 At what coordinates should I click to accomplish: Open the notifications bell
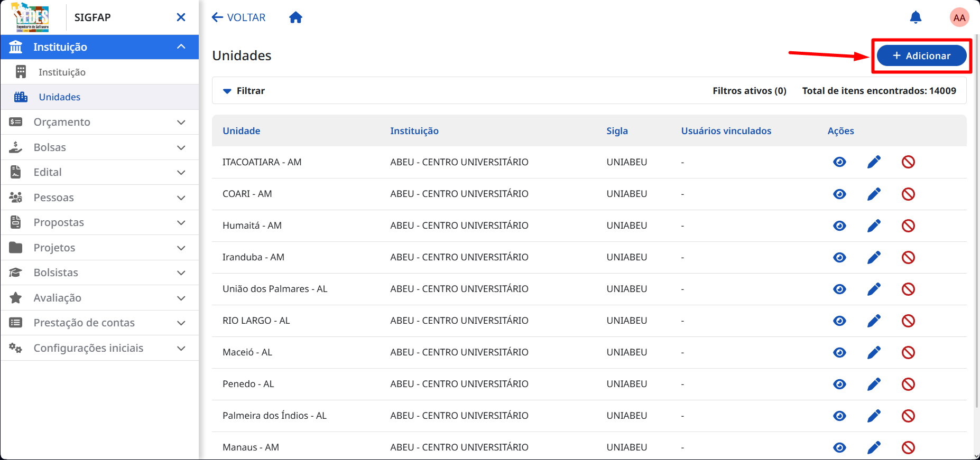[916, 17]
